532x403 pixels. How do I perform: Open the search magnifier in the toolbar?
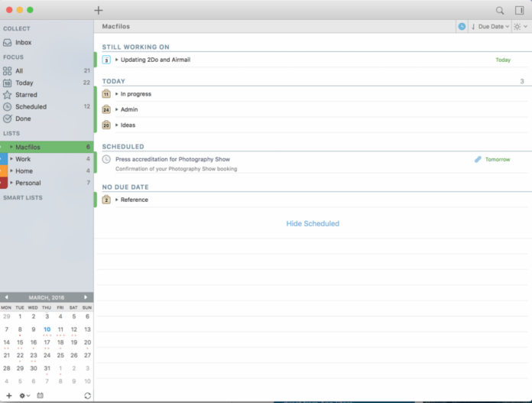[500, 11]
